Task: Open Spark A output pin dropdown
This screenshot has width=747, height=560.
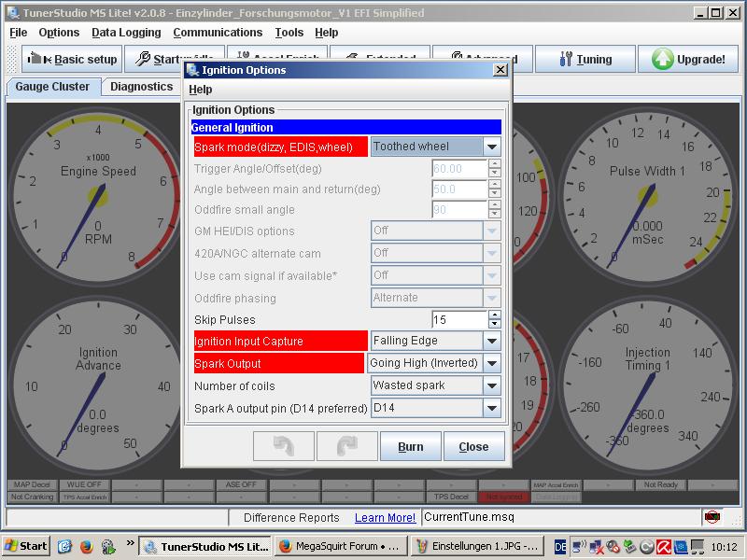Action: [491, 408]
